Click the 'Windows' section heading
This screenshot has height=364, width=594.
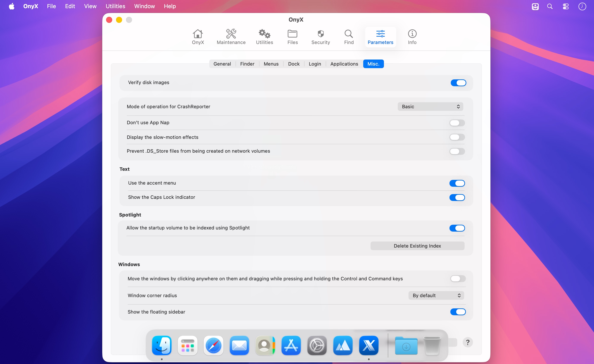129,264
